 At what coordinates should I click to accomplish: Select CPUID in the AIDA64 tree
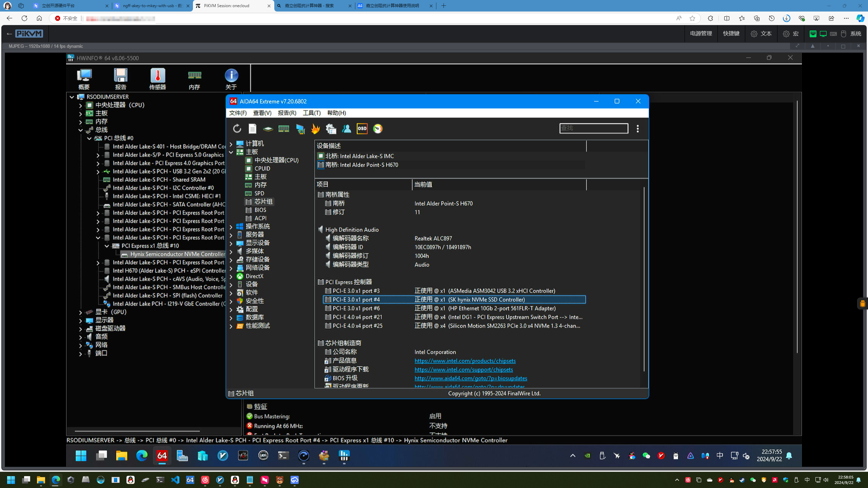(x=262, y=168)
